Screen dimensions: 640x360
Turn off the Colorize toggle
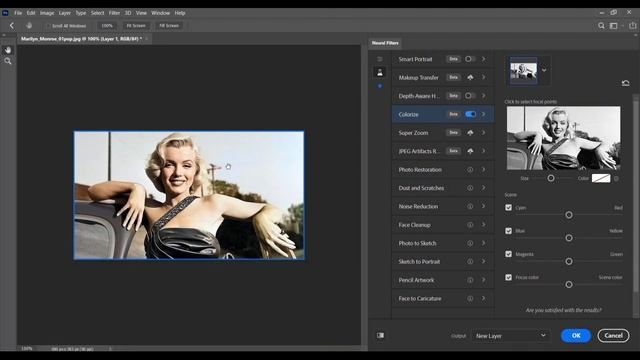point(470,114)
